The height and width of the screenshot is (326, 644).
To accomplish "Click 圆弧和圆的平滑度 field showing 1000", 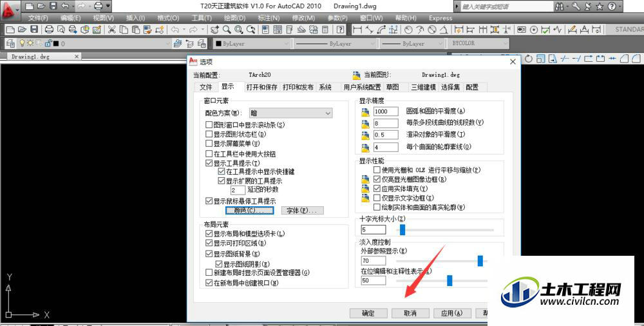I will pos(386,111).
